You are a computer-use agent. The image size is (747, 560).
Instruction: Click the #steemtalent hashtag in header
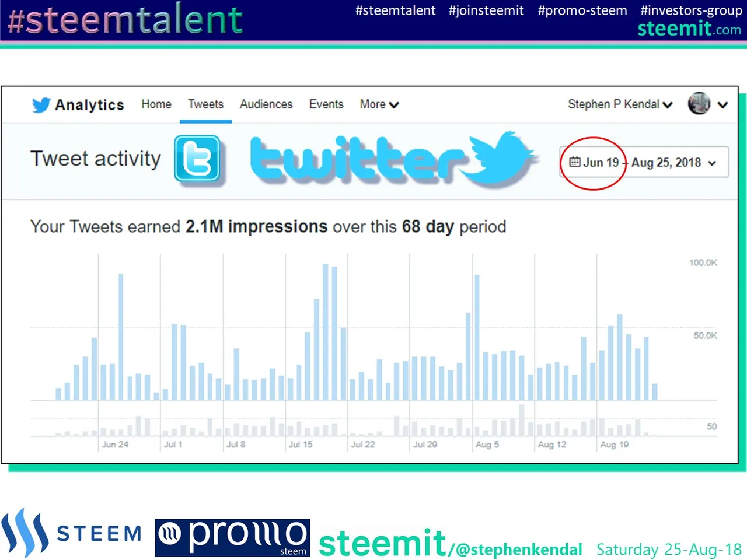click(396, 10)
